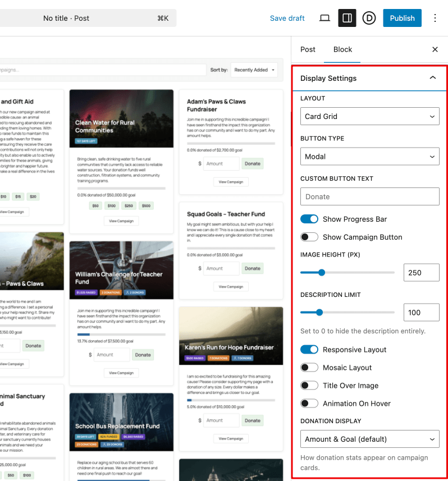Click the Save draft link
Screen dimensions: 448x481
[287, 18]
